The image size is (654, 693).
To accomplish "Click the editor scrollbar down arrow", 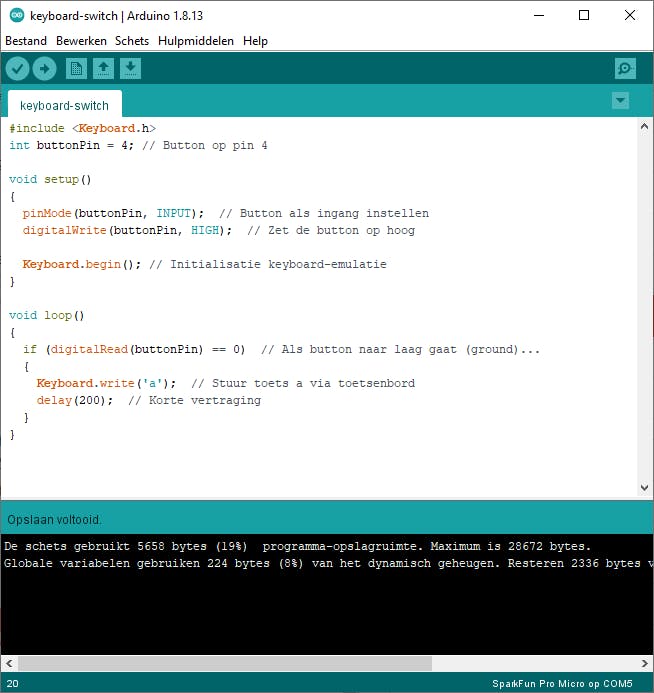I will click(644, 487).
